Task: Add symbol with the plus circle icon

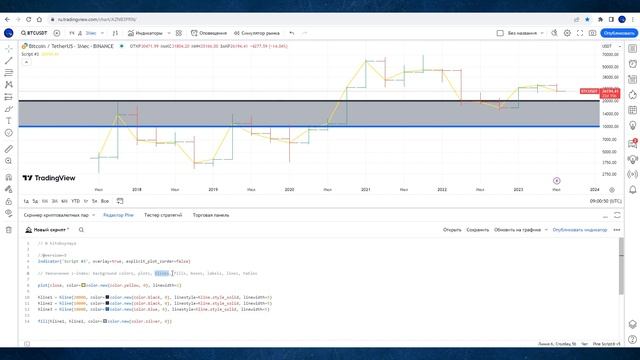Action: (x=57, y=33)
